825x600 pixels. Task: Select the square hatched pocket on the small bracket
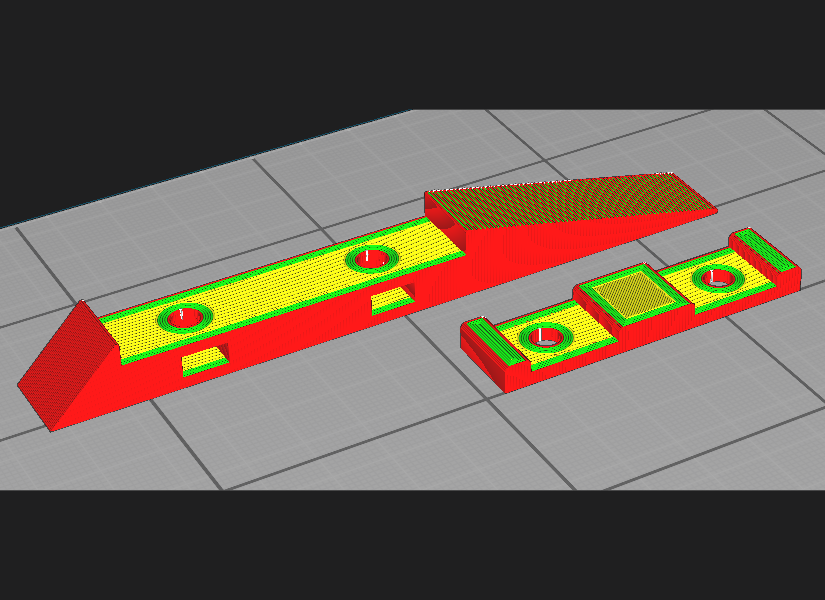click(635, 295)
